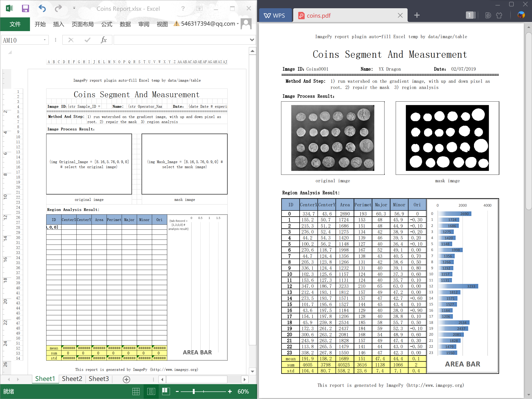This screenshot has width=532, height=399.
Task: Open new tab in WPS viewer
Action: point(417,15)
